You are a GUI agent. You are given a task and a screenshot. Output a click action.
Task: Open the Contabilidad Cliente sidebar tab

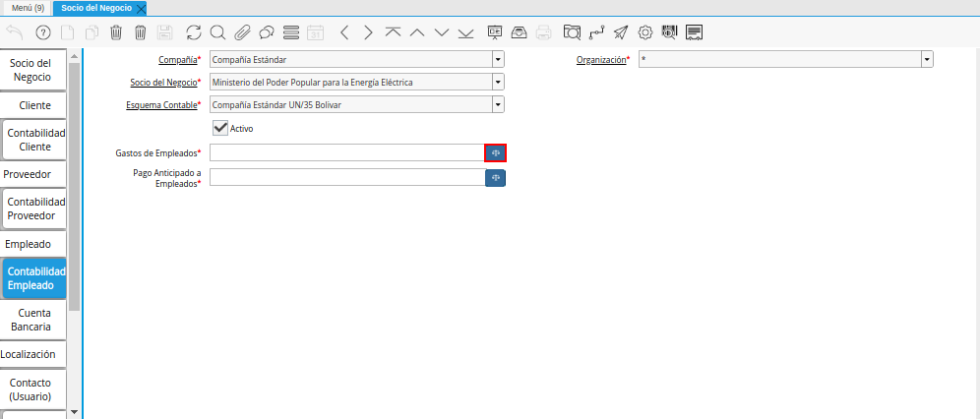36,140
